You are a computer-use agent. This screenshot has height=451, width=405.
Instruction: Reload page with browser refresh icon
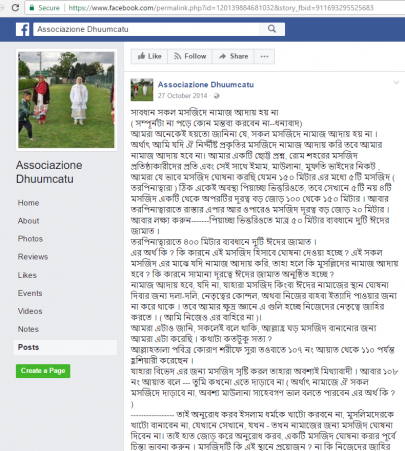click(15, 8)
